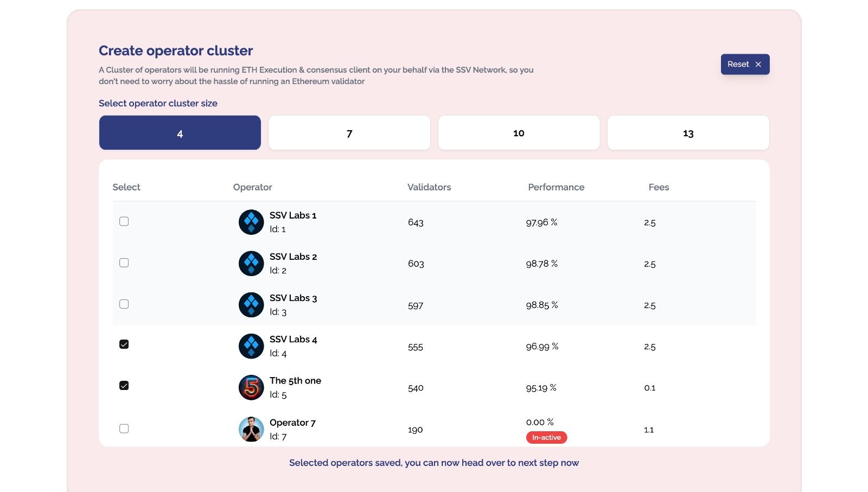Screen dimensions: 868x492
Task: Enable the Operator 7 checkbox
Action: pos(124,429)
